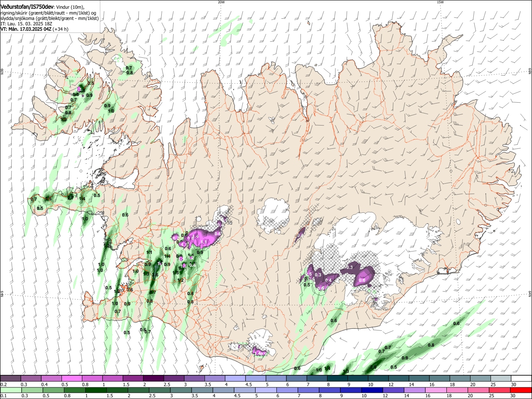Click the 'IT: Lau. 15. 03. 2025 18Z' line
This screenshot has height=399, width=532.
26,24
